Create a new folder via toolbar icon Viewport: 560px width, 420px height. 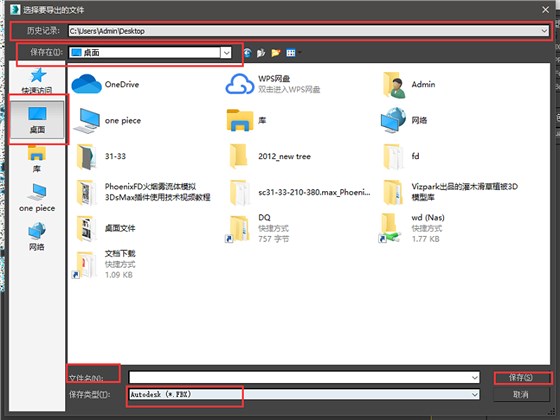276,53
